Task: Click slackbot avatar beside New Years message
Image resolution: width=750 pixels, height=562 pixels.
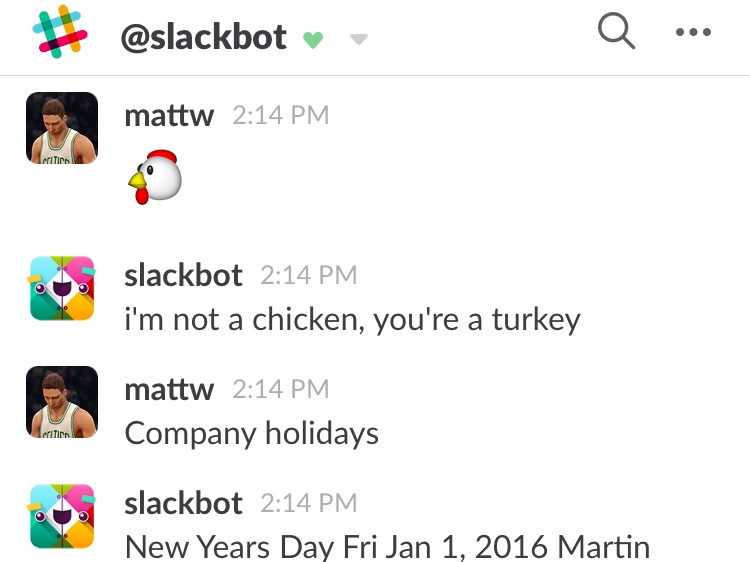Action: [62, 516]
